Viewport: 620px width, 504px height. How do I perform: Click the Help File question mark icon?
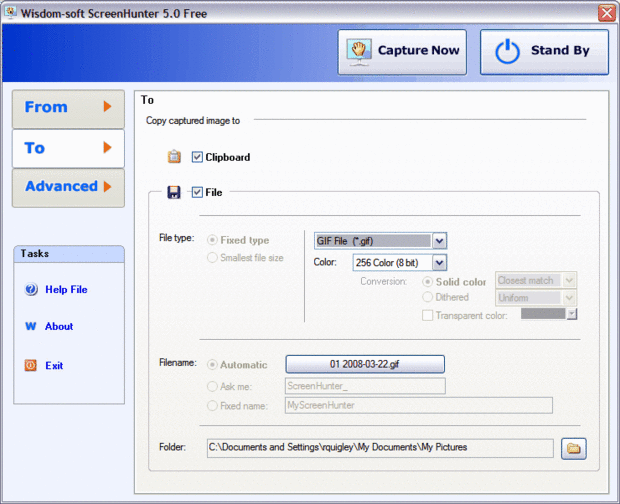click(31, 289)
